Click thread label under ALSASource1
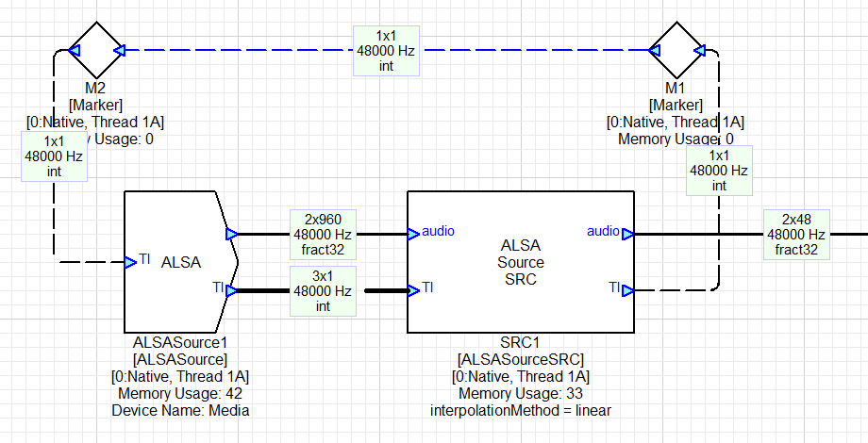Image resolution: width=868 pixels, height=443 pixels. click(x=180, y=377)
